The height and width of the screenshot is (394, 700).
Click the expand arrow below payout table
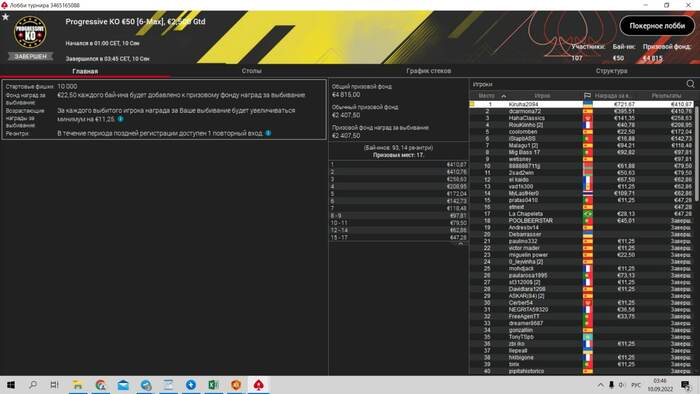pos(461,244)
